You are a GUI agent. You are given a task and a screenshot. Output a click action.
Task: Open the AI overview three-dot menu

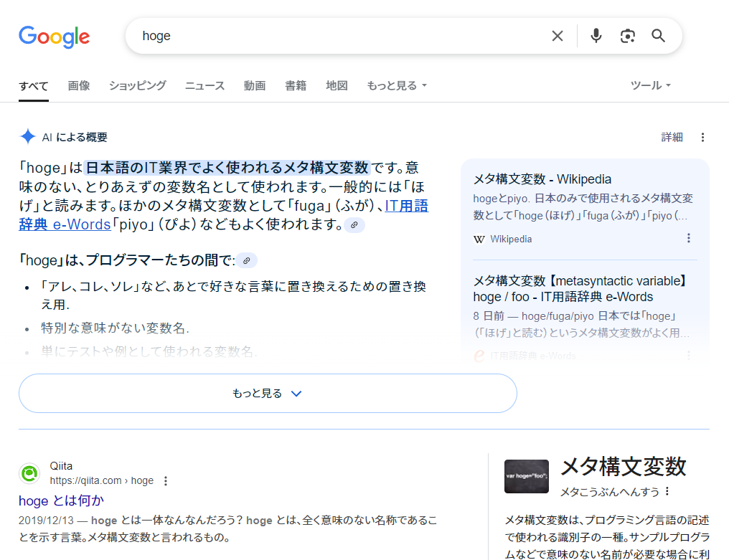tap(702, 137)
